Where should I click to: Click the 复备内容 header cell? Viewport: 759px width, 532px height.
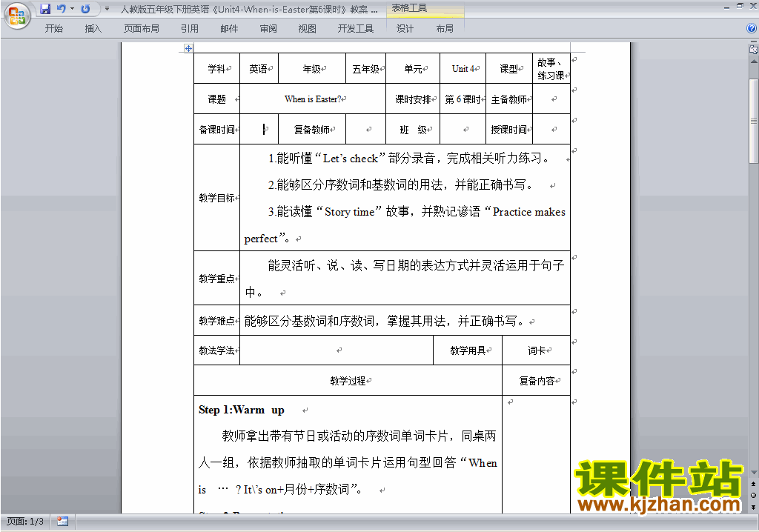click(537, 381)
